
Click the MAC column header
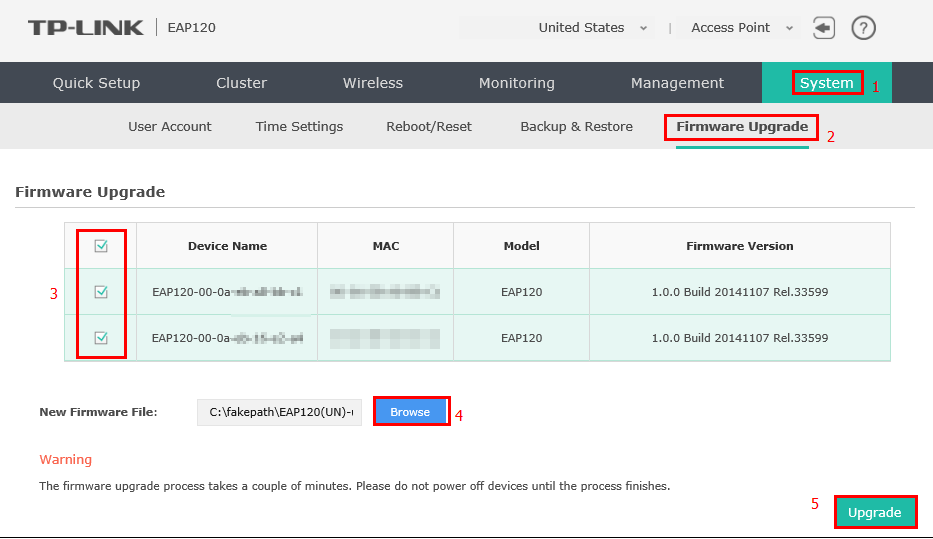386,246
